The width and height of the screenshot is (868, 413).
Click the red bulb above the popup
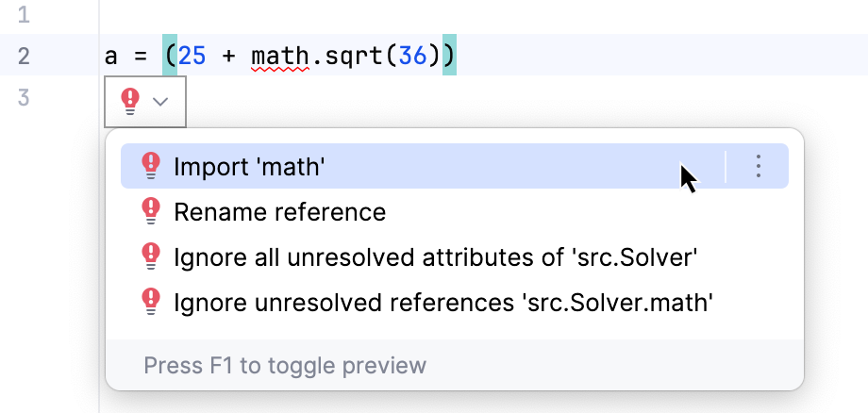coord(131,100)
